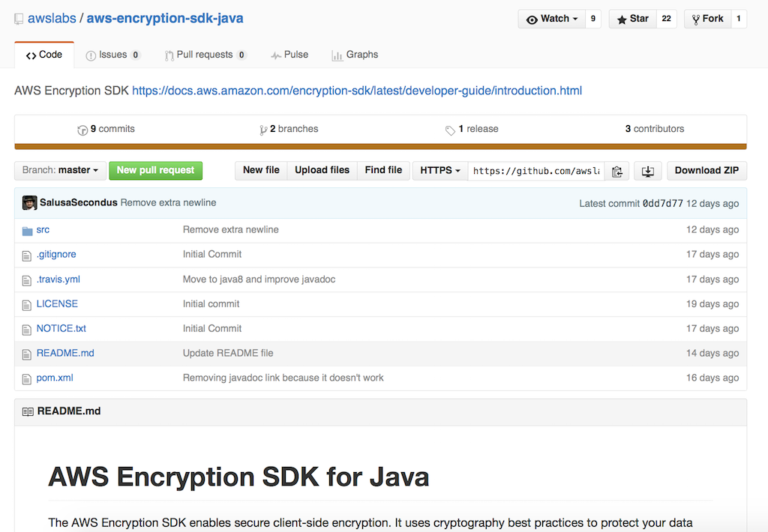View the 1 release link

coord(472,129)
